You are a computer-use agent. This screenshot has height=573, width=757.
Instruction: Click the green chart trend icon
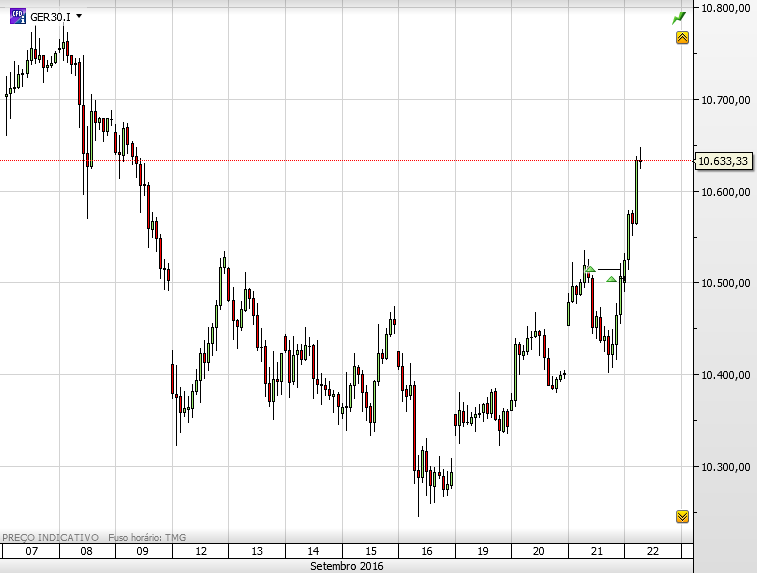coord(679,18)
